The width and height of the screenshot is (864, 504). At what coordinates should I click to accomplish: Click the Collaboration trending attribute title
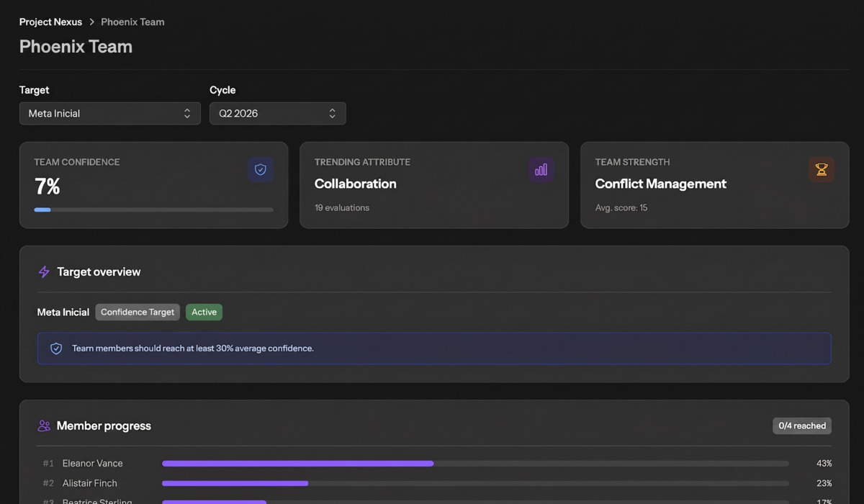point(356,184)
